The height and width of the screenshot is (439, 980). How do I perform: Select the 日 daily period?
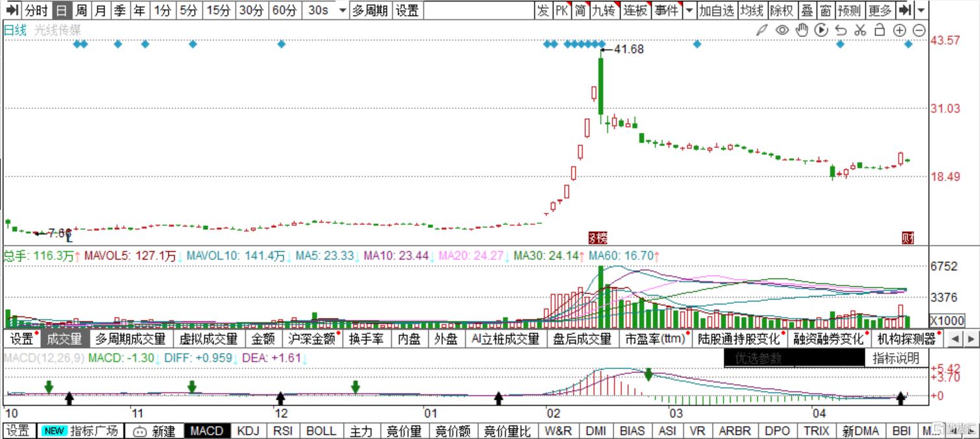(x=60, y=10)
